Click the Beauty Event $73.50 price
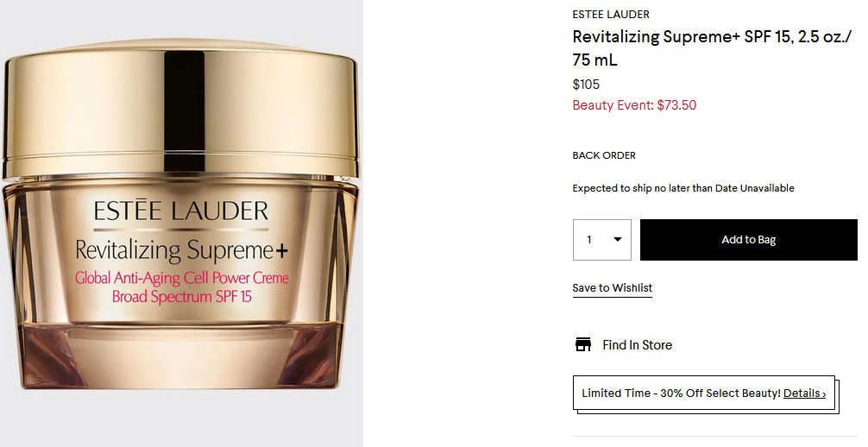 point(634,105)
